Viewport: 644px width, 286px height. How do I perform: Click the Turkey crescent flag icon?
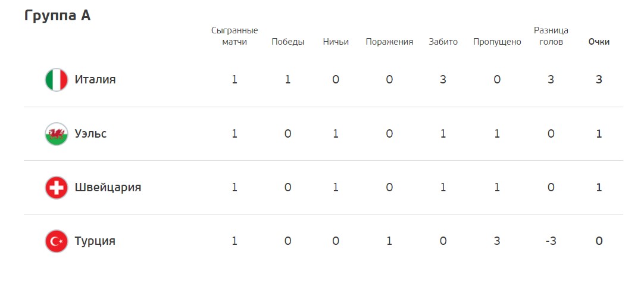[57, 241]
